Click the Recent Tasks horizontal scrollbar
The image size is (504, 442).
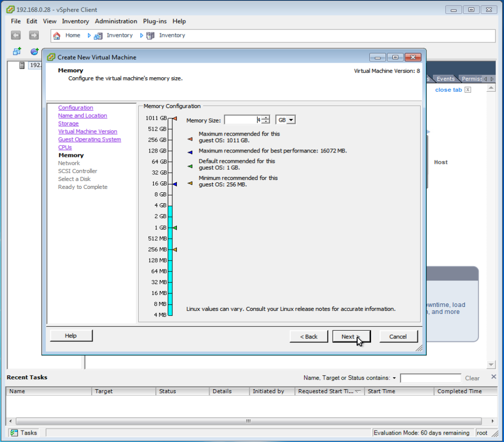(x=249, y=421)
